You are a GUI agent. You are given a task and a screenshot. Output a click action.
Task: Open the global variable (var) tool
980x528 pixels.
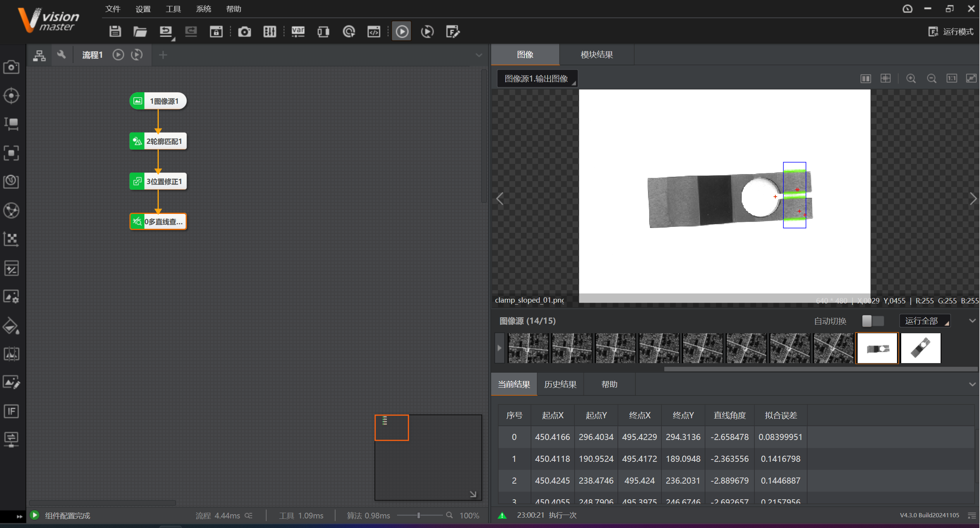[298, 31]
